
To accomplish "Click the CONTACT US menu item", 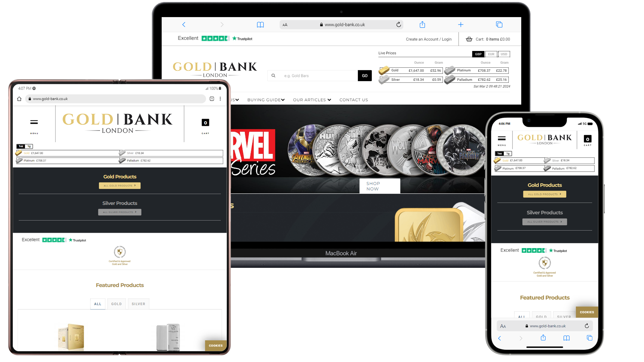I will [354, 100].
